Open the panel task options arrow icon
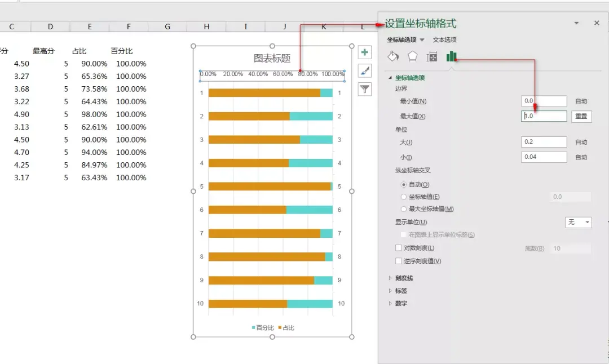 576,23
